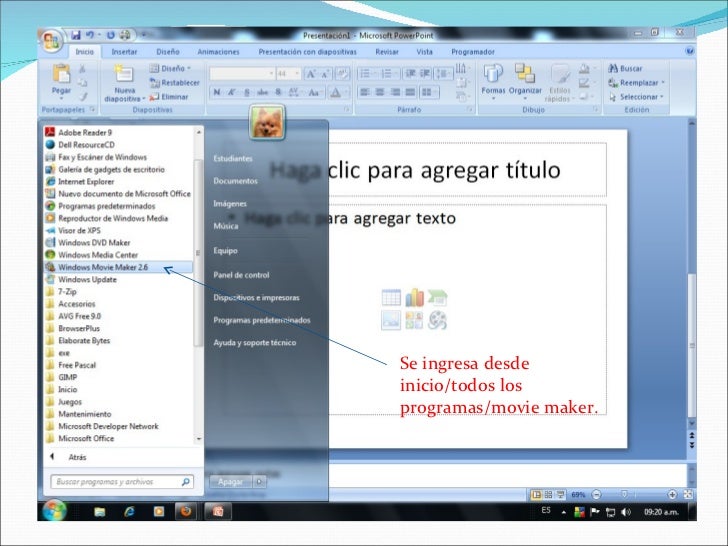
Task: Click the zoom slider handle
Action: pyautogui.click(x=624, y=495)
